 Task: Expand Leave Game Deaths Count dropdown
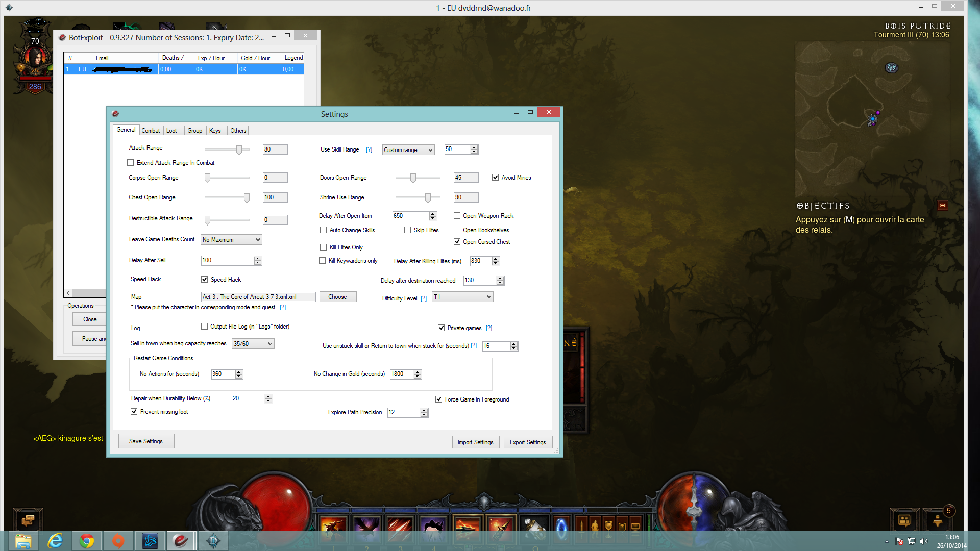231,240
